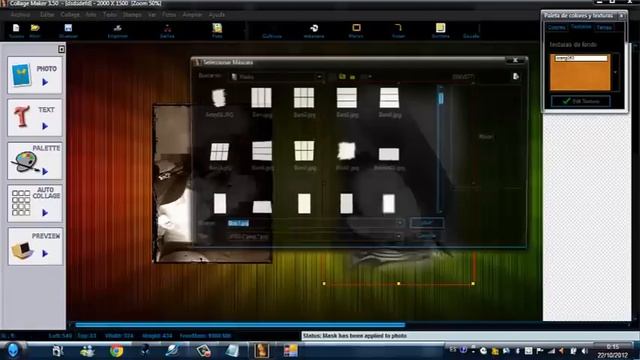Select the plain wide rectangle mask thumbnail
Image resolution: width=640 pixels, height=360 pixels.
pos(389,154)
